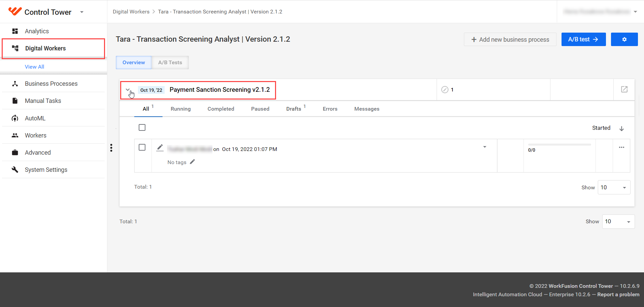Click the Digital Workers hierarchy icon
Screen dimensions: 644x307
click(15, 48)
